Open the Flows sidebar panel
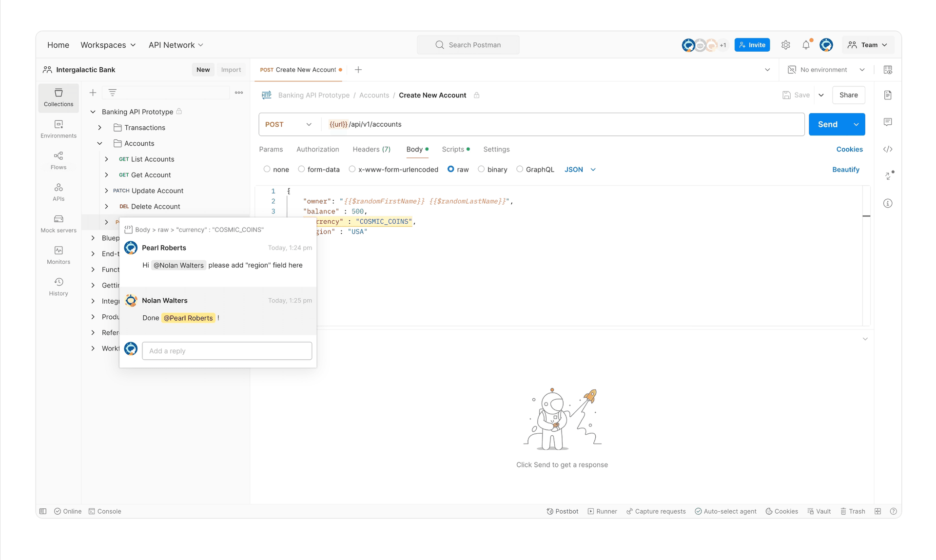 point(58,160)
